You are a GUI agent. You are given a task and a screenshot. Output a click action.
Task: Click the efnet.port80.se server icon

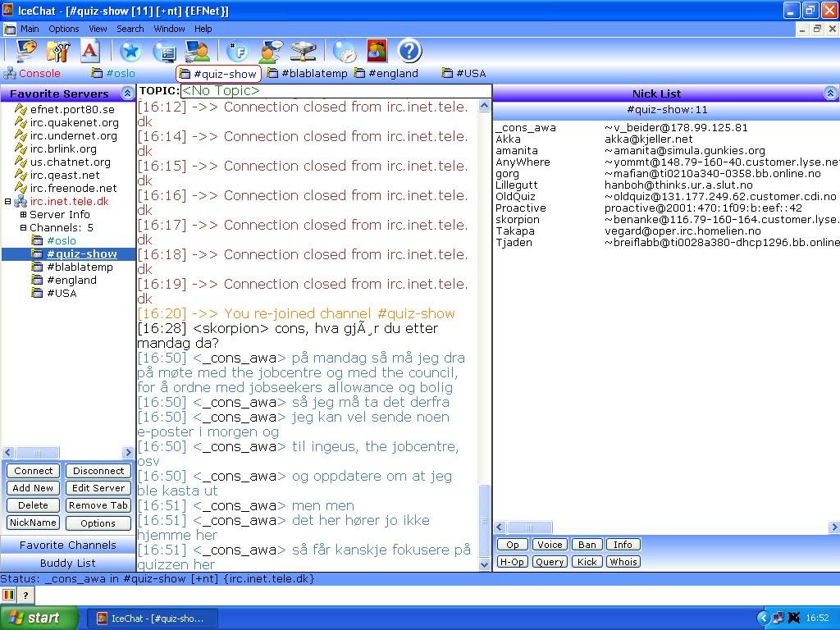click(21, 109)
